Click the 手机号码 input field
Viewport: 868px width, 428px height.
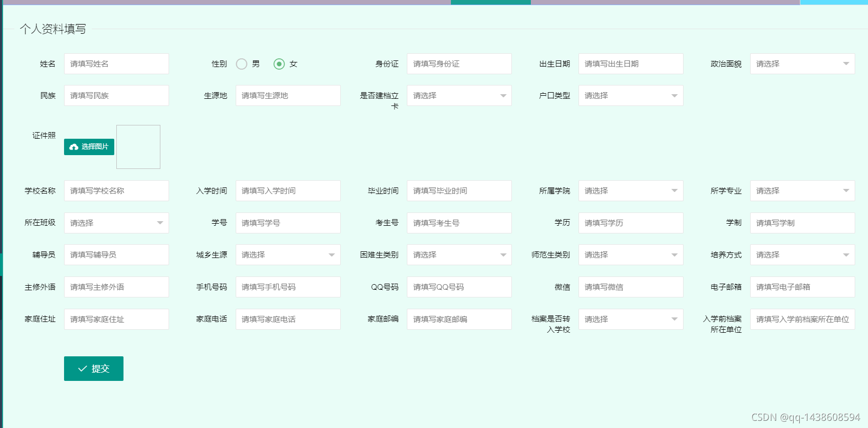(x=288, y=287)
